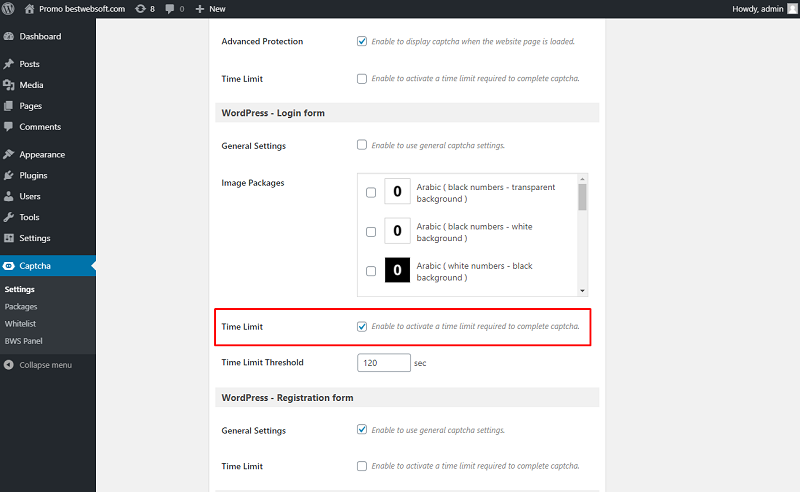The height and width of the screenshot is (492, 800).
Task: Click the Settings sliders icon in sidebar
Action: click(x=9, y=238)
